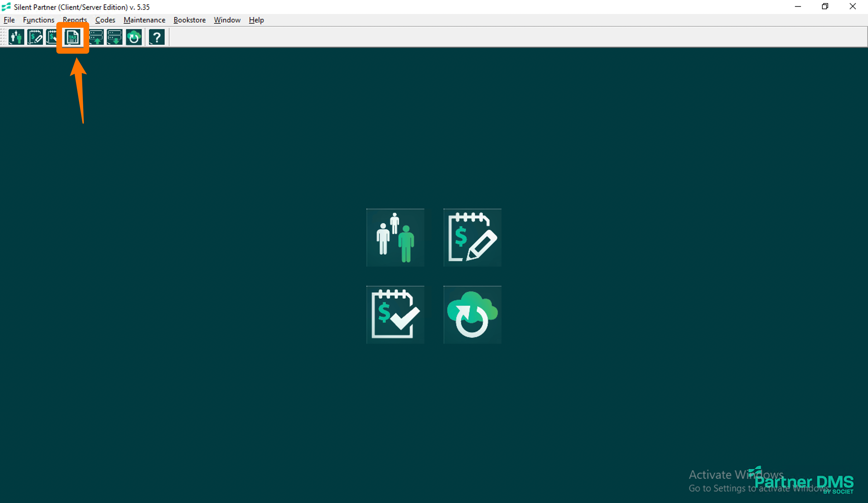Click the server upload arrow toolbar icon

[96, 37]
